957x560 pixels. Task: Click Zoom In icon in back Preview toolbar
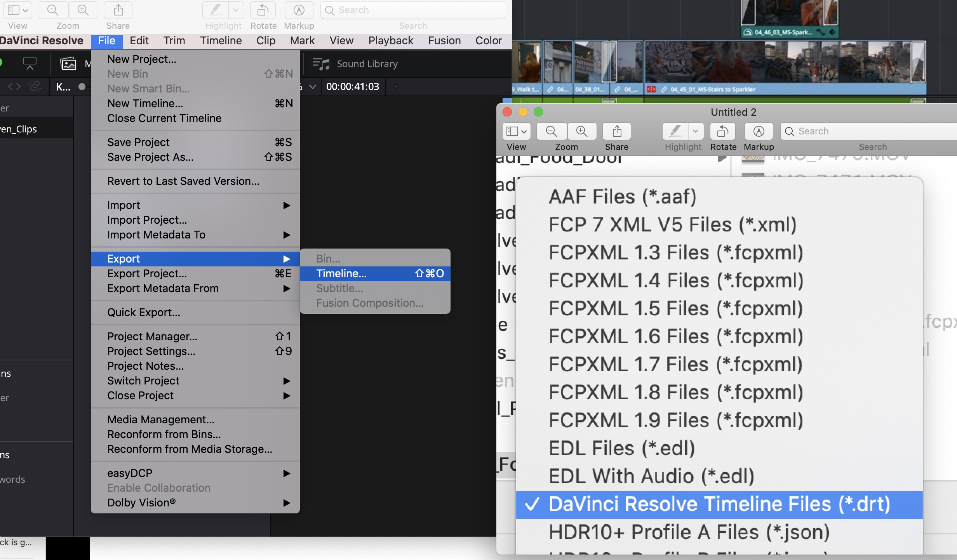83,10
